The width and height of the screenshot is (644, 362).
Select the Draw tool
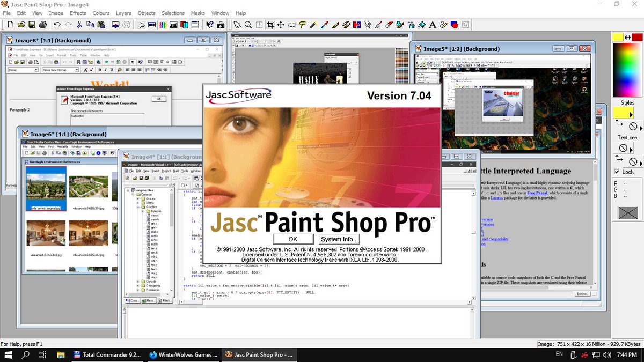click(443, 25)
